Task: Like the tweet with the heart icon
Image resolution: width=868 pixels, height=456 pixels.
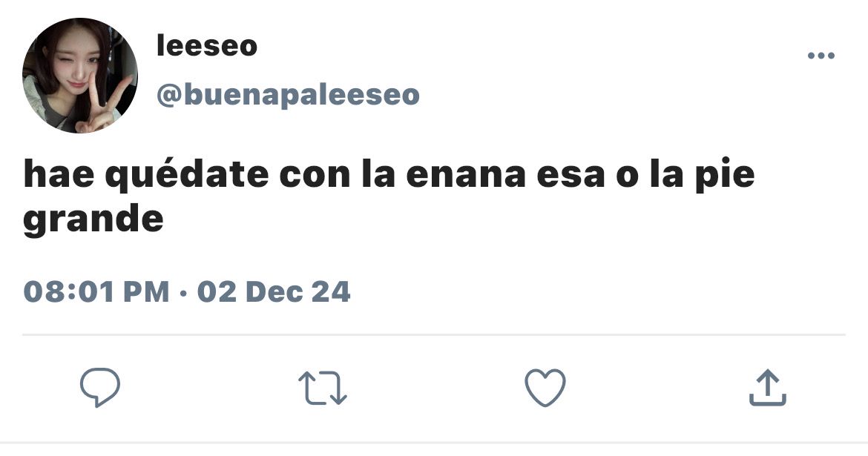Action: 545,387
